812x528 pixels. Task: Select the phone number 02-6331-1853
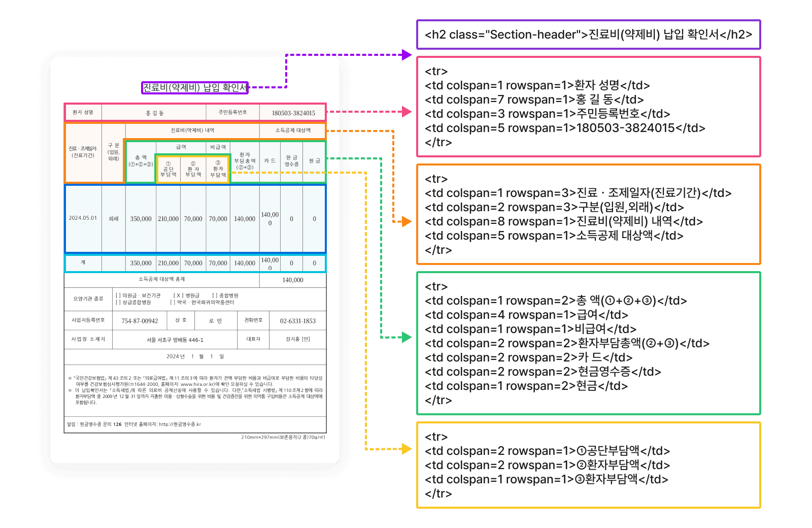point(298,321)
